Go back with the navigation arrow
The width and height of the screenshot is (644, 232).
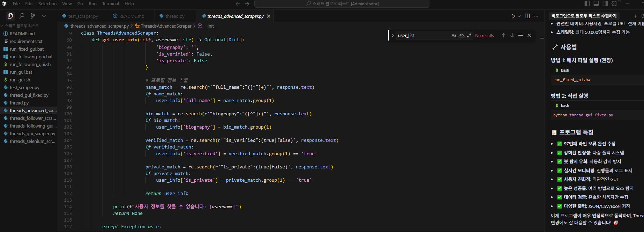(x=238, y=3)
